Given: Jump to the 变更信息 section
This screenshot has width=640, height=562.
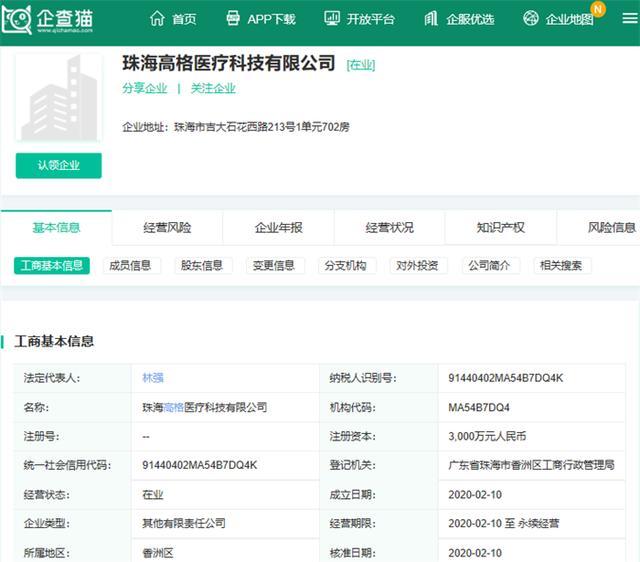Looking at the screenshot, I should (274, 266).
